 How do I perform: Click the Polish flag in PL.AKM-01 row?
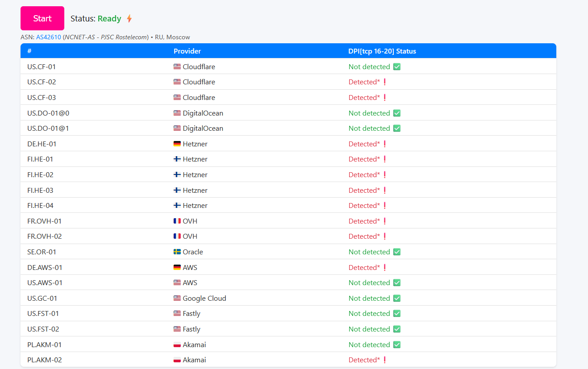click(177, 344)
